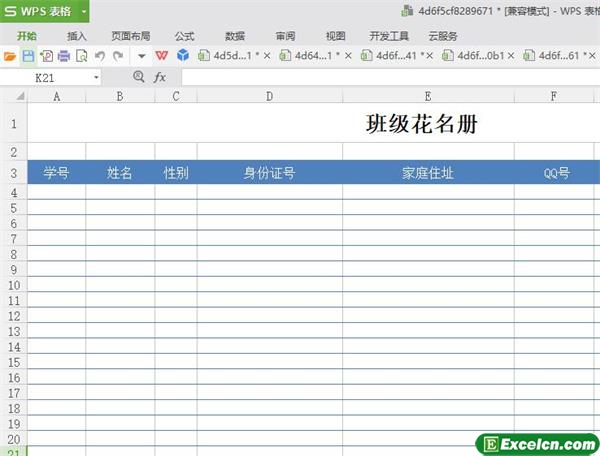
Task: Select row 10 header
Action: [x=14, y=285]
